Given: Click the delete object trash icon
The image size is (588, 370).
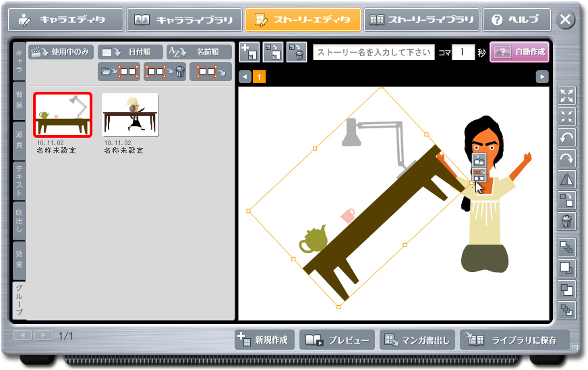Looking at the screenshot, I should point(566,221).
